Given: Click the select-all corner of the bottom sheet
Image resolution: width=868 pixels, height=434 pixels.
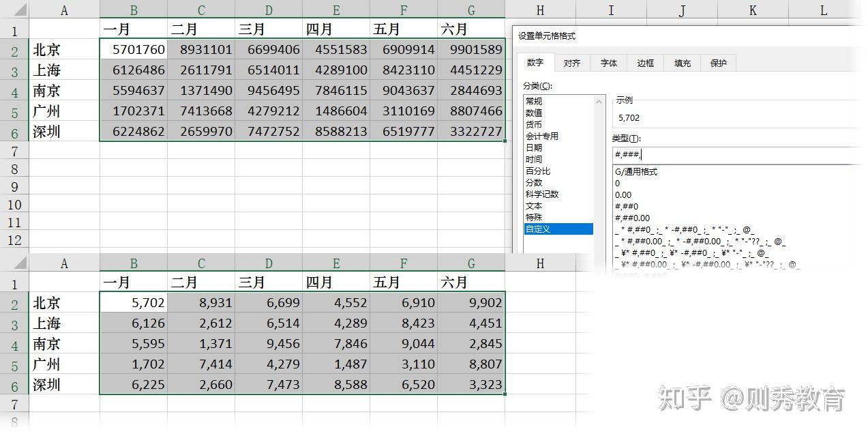Looking at the screenshot, I should point(14,263).
